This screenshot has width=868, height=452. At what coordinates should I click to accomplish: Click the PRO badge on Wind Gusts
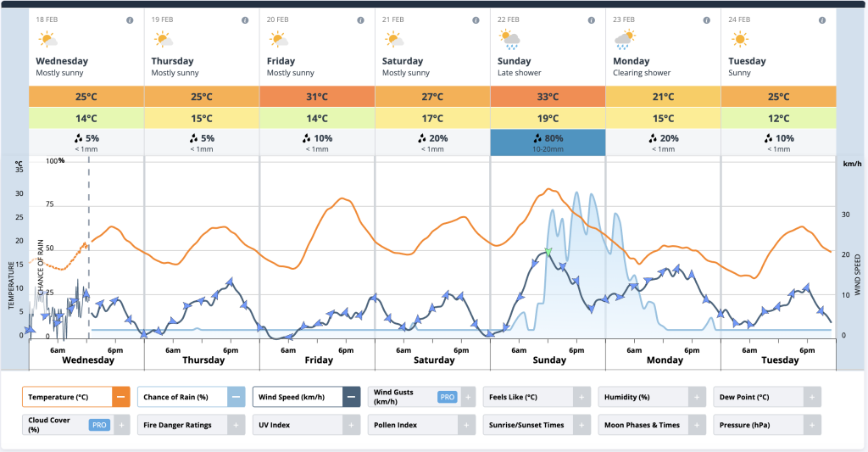coord(448,396)
